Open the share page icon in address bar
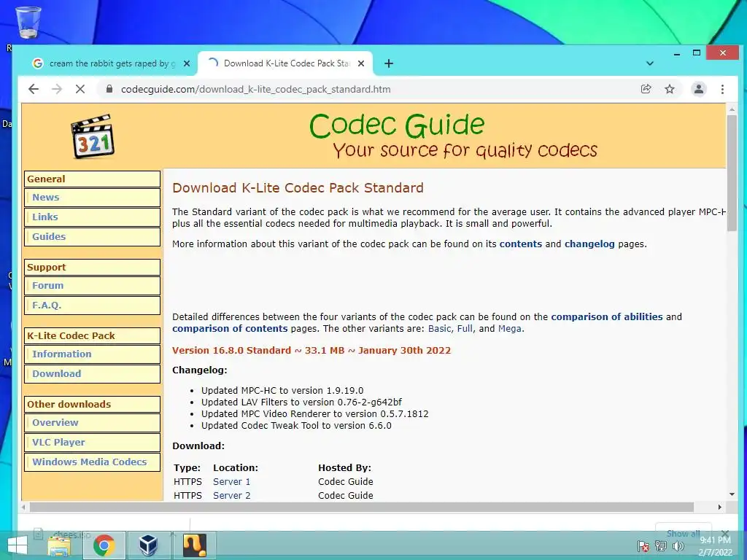This screenshot has height=560, width=747. (x=646, y=89)
